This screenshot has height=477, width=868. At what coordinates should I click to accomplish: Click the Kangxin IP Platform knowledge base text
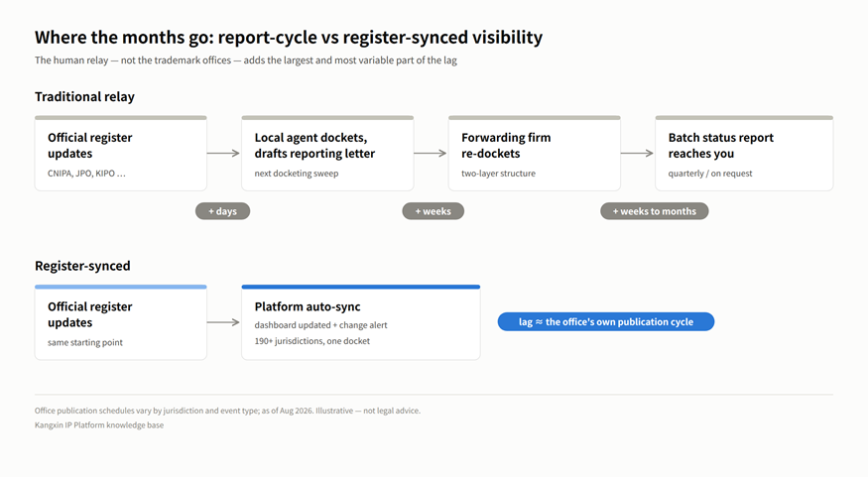coord(99,425)
